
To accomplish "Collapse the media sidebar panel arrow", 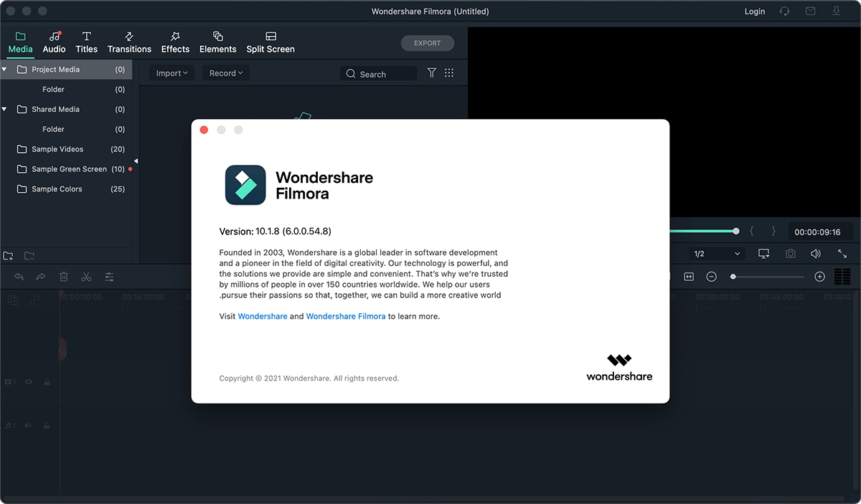I will tap(136, 161).
